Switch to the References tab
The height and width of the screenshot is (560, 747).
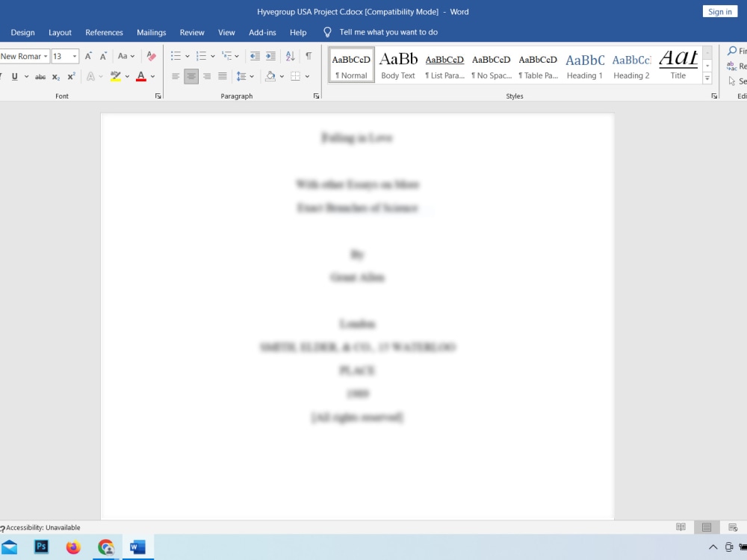point(105,32)
